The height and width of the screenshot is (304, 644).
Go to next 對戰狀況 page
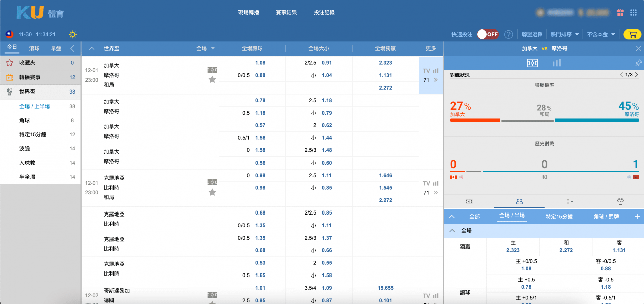(x=637, y=75)
